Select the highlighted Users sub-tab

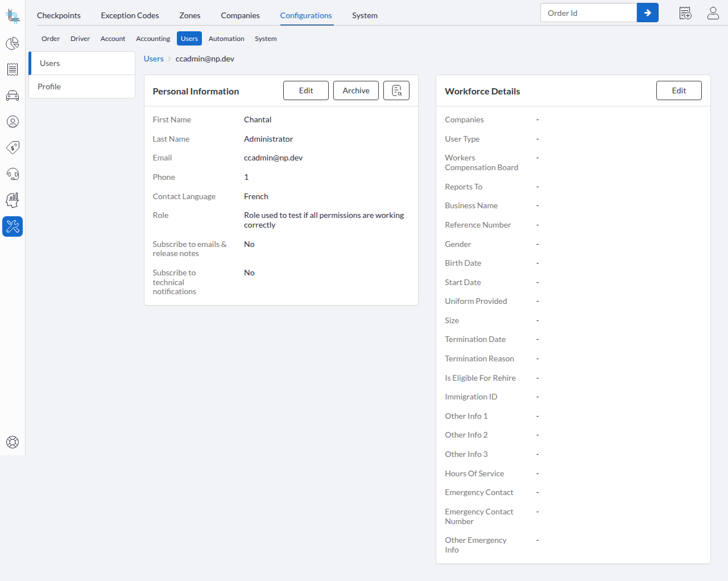coord(189,39)
